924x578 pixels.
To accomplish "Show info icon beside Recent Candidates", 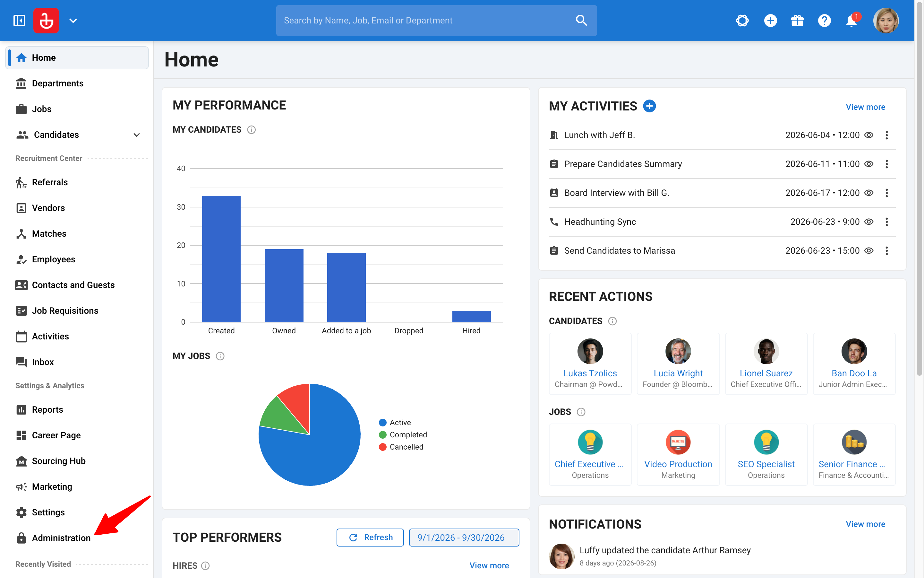I will pos(612,321).
